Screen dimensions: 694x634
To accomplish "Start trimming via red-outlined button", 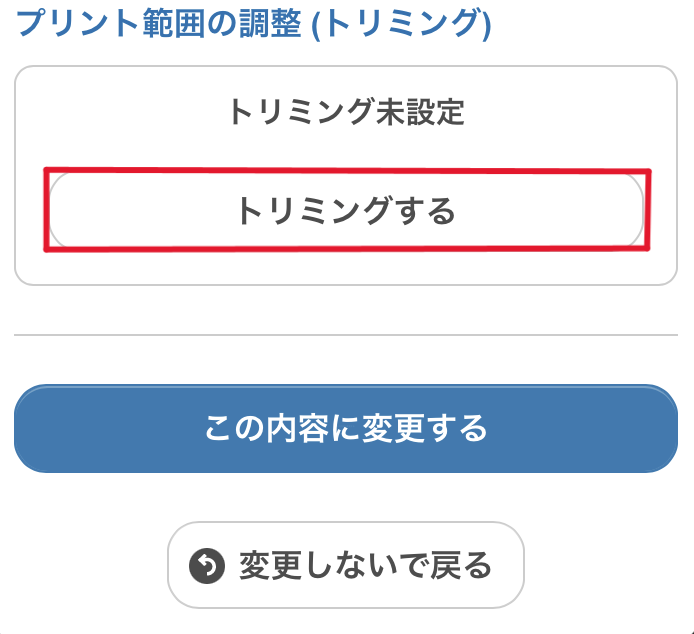I will (346, 209).
